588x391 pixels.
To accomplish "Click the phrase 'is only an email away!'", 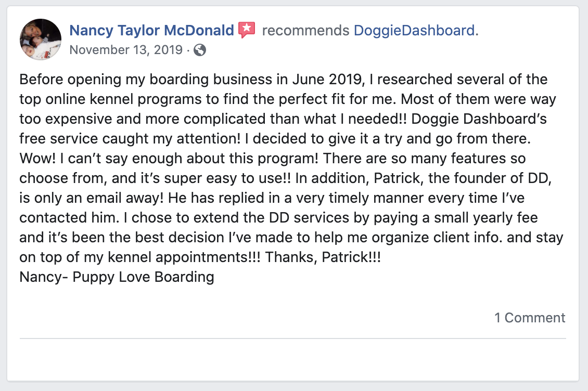I will tap(92, 198).
